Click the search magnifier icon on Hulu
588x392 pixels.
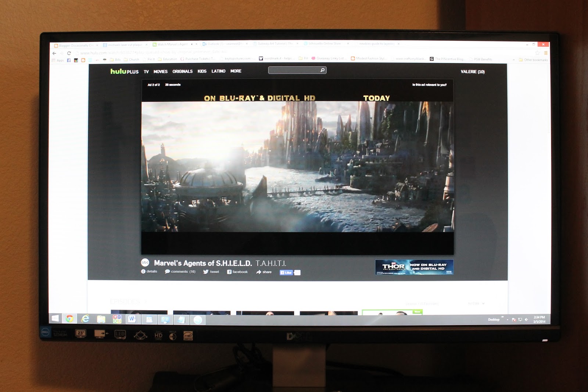coord(322,70)
